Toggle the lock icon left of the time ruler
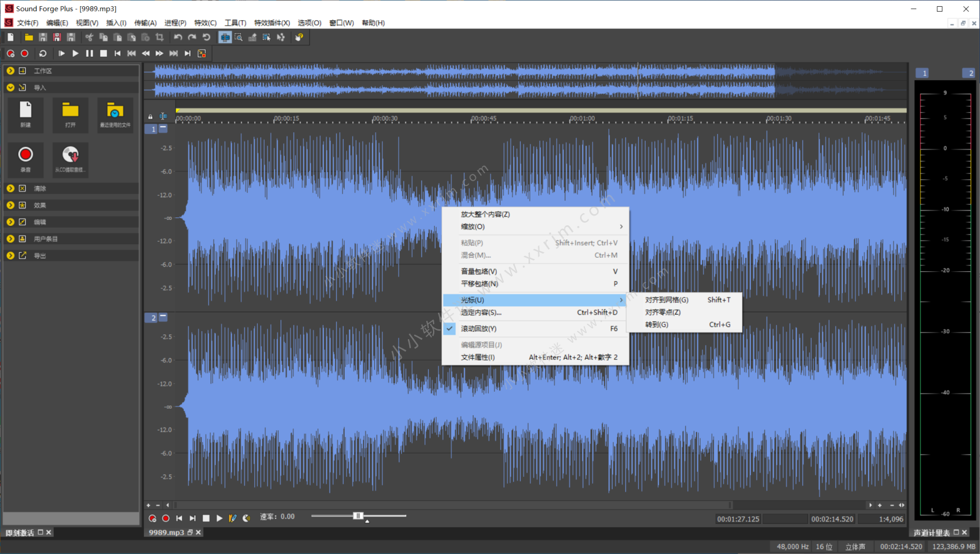Image resolution: width=980 pixels, height=554 pixels. tap(150, 116)
